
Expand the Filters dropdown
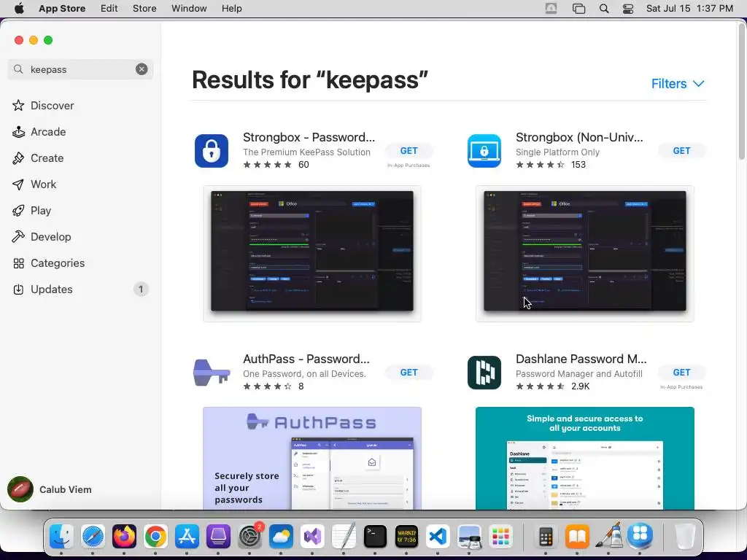click(678, 84)
